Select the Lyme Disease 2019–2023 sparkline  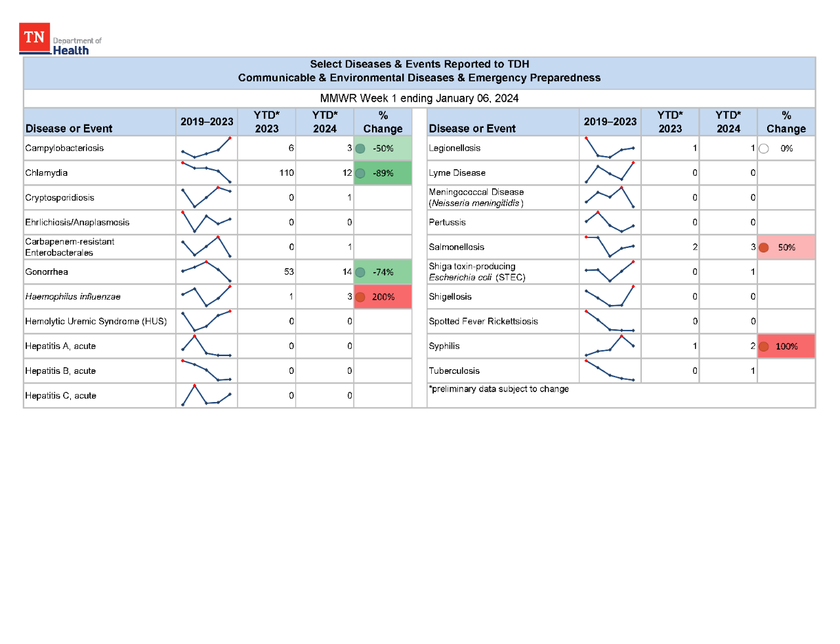pyautogui.click(x=610, y=172)
